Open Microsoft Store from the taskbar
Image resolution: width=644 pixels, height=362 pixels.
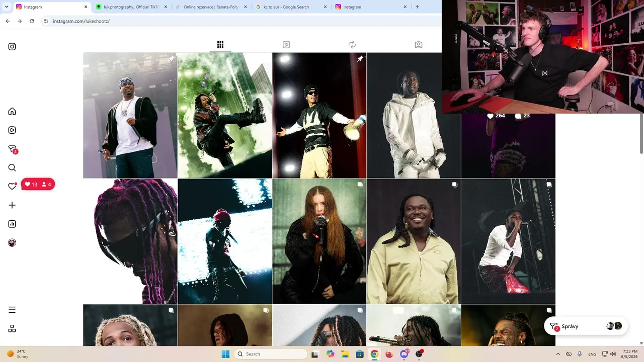pyautogui.click(x=360, y=354)
